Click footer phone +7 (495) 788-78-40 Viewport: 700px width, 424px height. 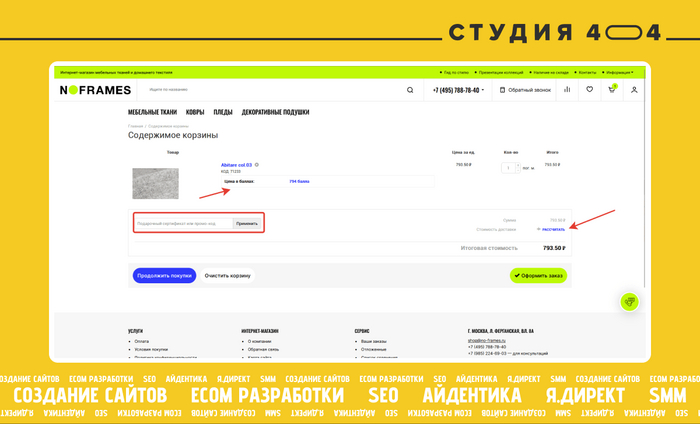click(x=487, y=347)
